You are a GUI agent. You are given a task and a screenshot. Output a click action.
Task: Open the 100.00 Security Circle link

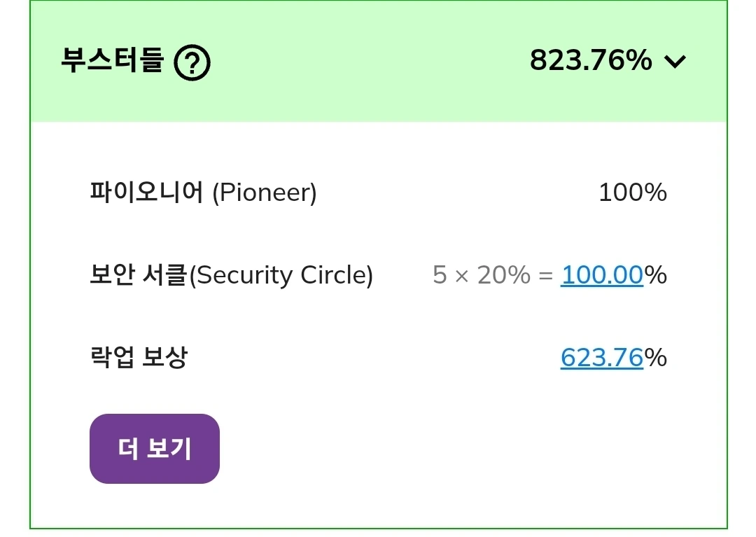click(601, 275)
